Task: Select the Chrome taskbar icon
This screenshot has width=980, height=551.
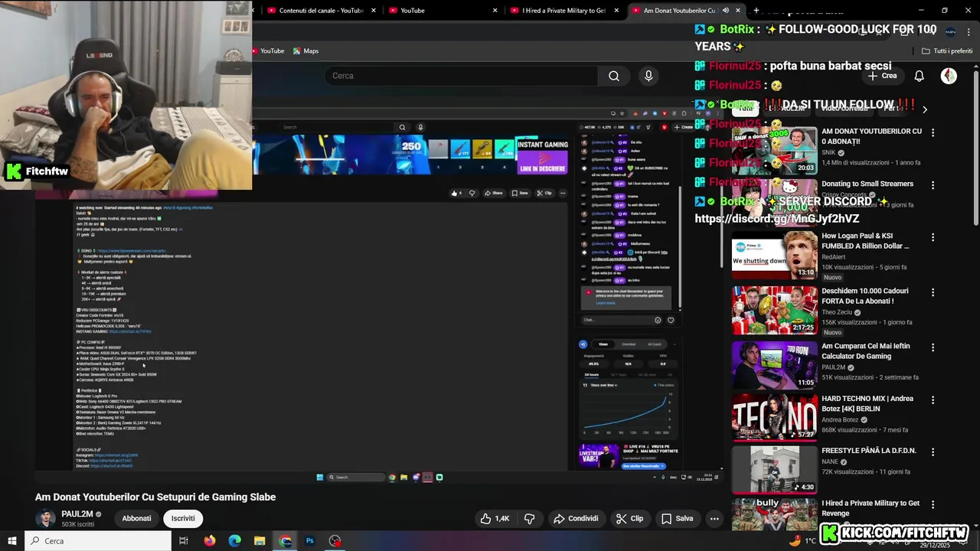Action: [x=286, y=541]
